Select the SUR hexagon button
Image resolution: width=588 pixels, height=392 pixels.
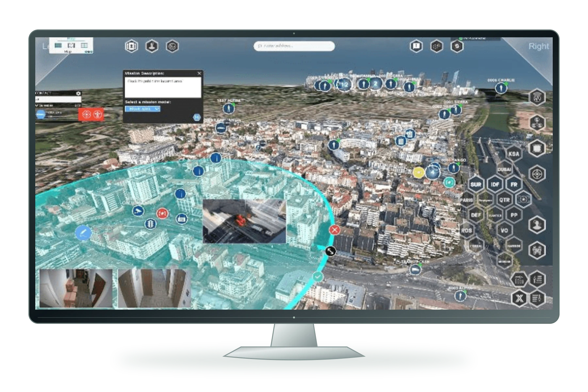click(476, 185)
